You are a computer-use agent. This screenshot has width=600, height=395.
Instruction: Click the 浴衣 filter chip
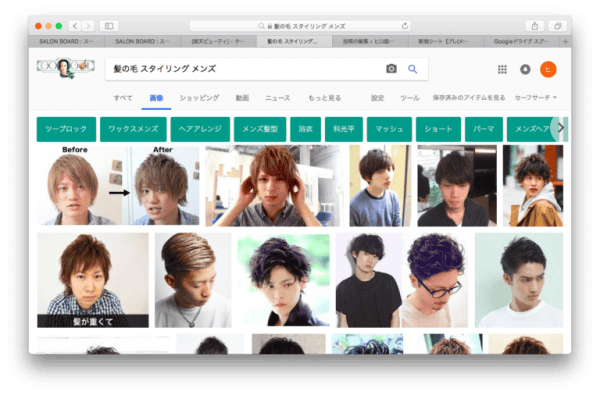[x=305, y=129]
